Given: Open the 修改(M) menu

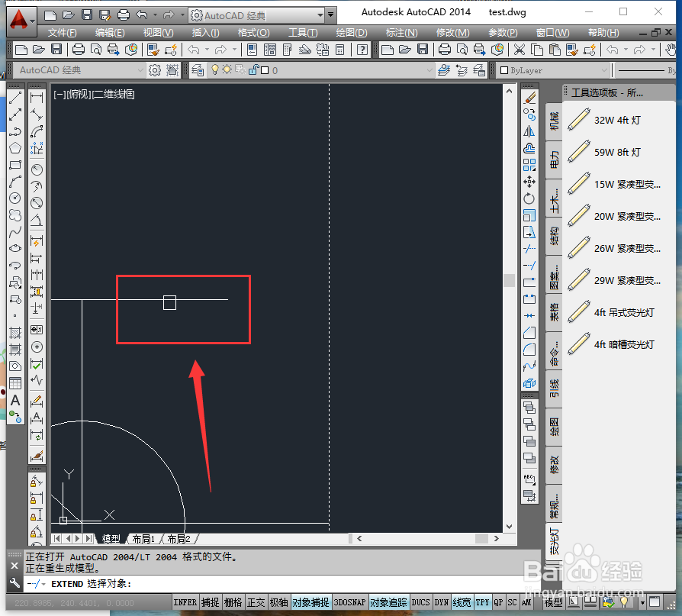Looking at the screenshot, I should click(453, 33).
